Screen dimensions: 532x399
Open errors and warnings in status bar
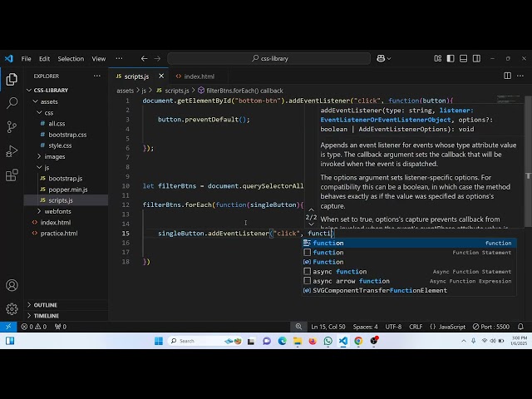click(x=33, y=327)
